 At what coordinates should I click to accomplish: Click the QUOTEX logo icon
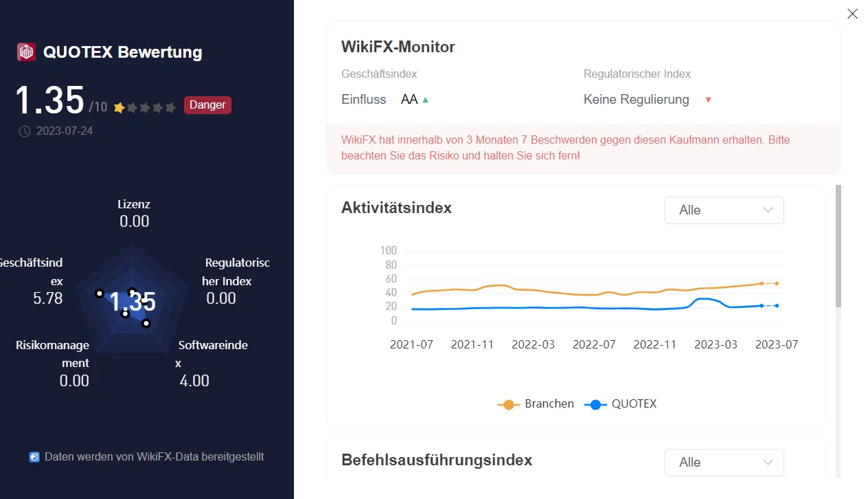tap(26, 52)
